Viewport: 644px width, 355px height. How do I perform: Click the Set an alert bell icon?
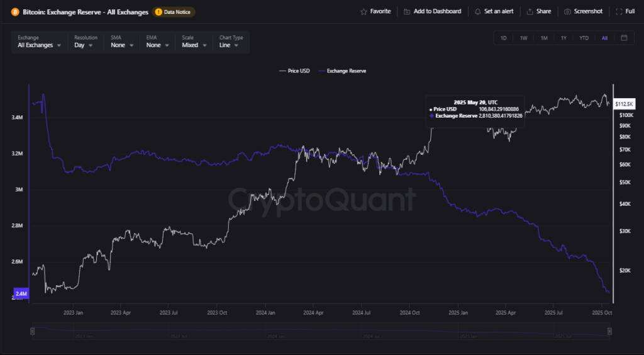pyautogui.click(x=478, y=11)
